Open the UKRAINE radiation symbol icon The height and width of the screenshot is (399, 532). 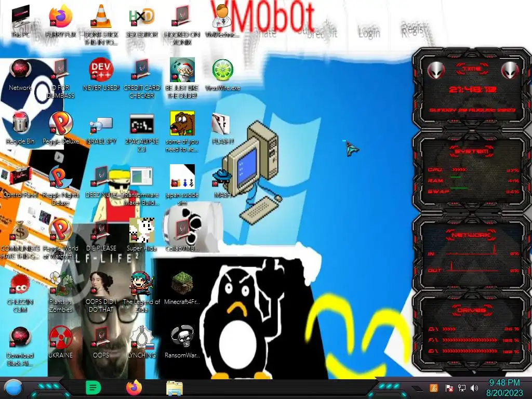pos(61,342)
